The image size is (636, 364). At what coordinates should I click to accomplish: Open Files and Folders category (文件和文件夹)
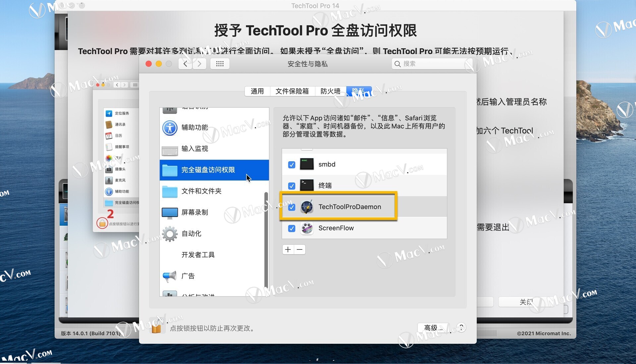[x=214, y=191]
